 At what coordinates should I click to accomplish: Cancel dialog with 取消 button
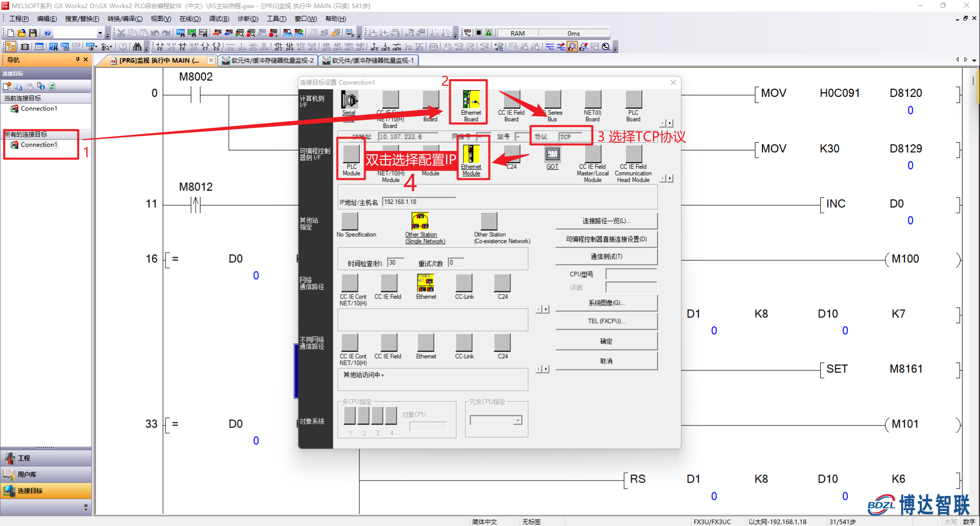[606, 361]
